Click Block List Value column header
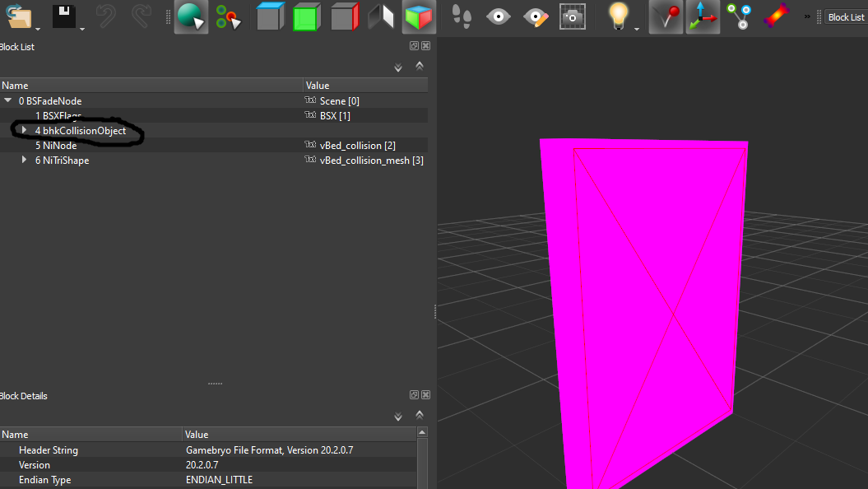 coord(365,86)
